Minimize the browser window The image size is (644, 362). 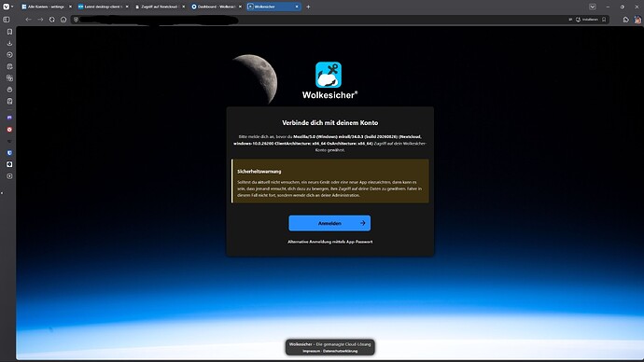click(x=608, y=7)
